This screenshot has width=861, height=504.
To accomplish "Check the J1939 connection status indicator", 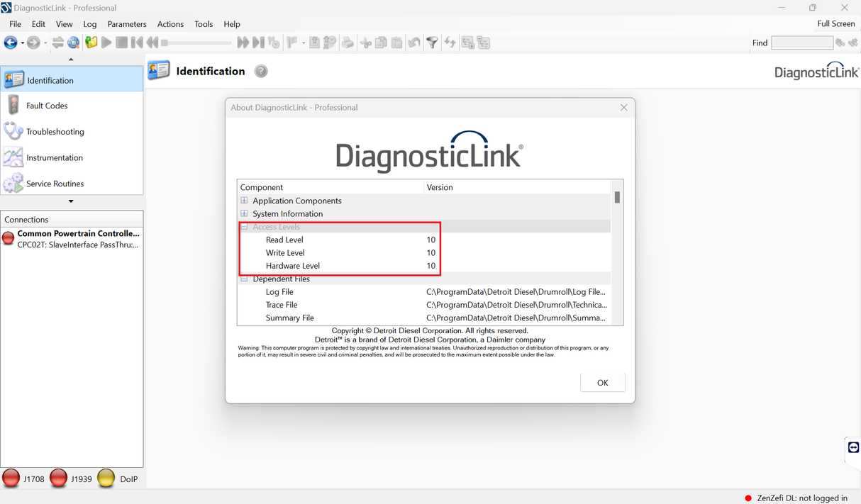I will [58, 478].
